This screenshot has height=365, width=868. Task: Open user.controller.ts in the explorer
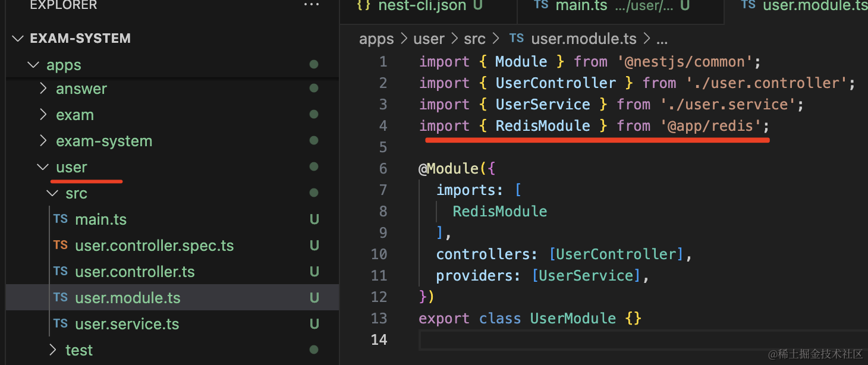point(135,272)
